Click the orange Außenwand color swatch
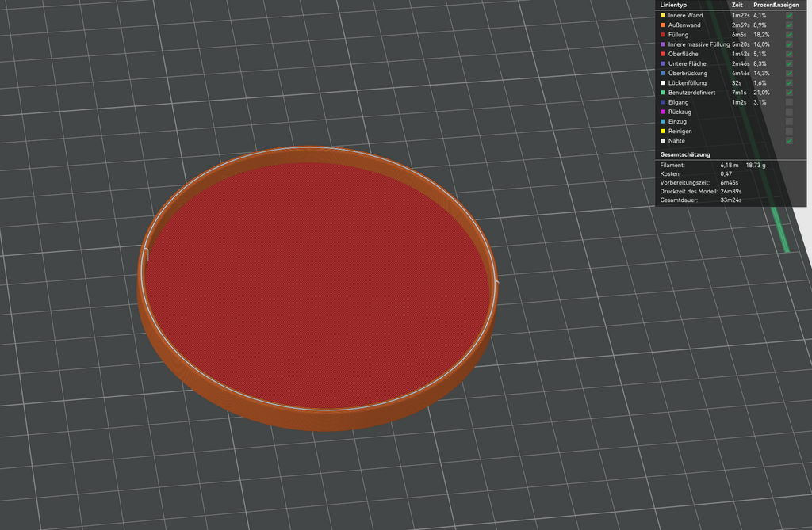The height and width of the screenshot is (530, 812). point(662,25)
